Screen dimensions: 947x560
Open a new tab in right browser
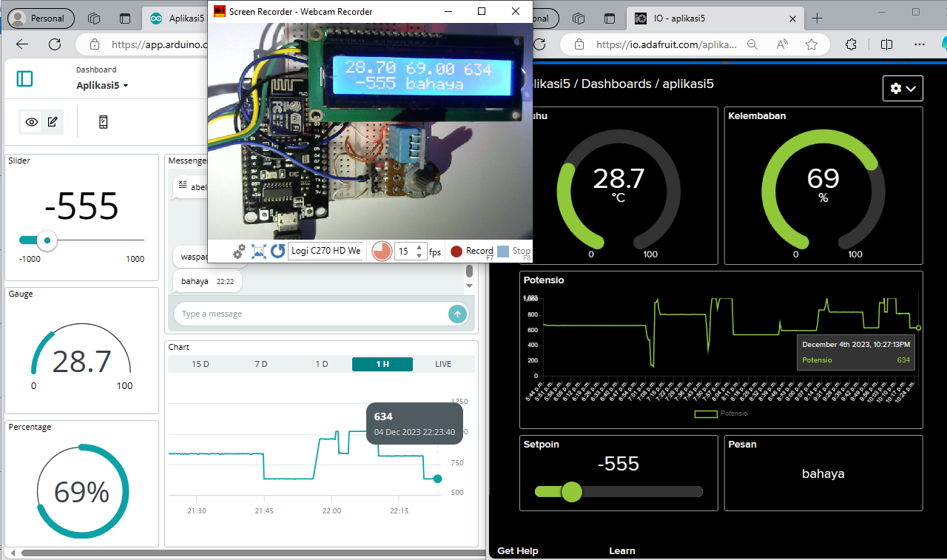tap(818, 18)
